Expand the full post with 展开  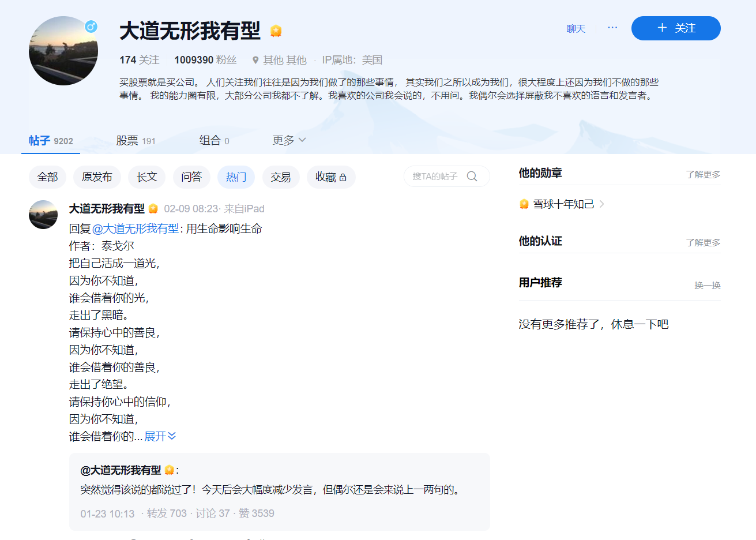[x=160, y=436]
